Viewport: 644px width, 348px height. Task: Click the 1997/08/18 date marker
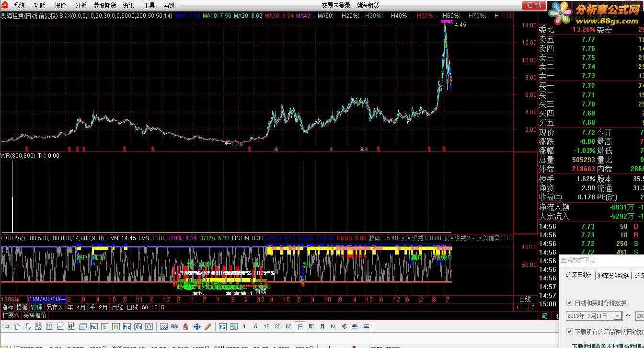pyautogui.click(x=48, y=299)
